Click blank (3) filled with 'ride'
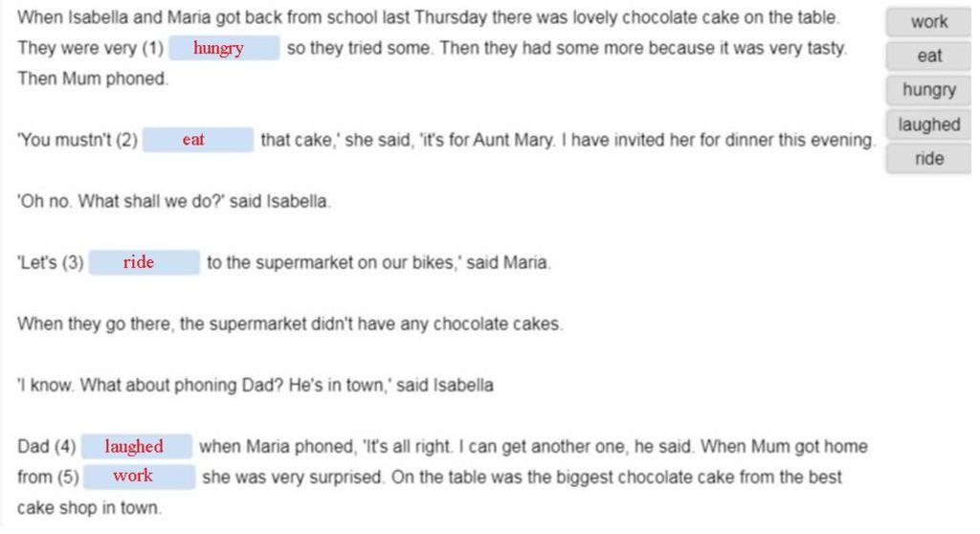The image size is (980, 534). coord(144,262)
